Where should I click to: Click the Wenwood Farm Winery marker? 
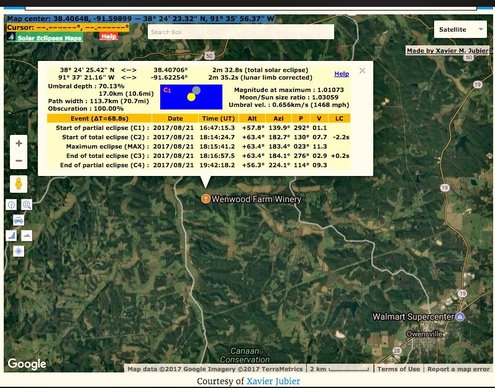(206, 199)
